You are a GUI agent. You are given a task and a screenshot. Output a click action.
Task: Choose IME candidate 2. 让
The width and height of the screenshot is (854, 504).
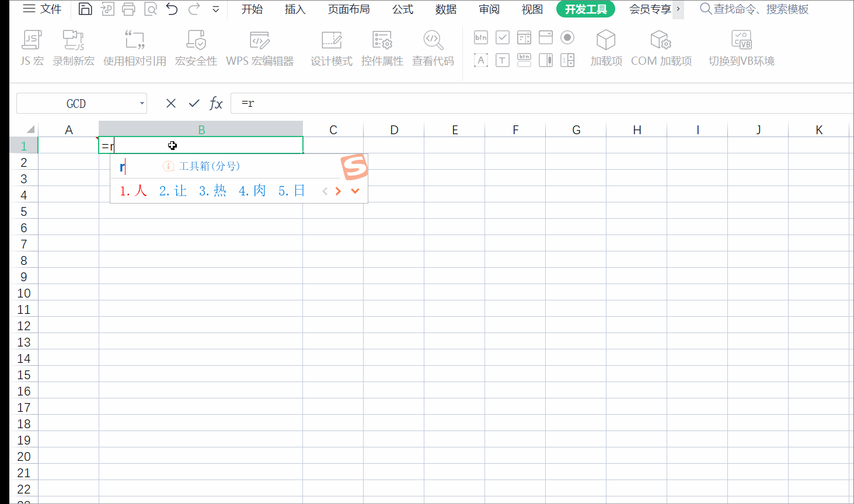pyautogui.click(x=173, y=191)
